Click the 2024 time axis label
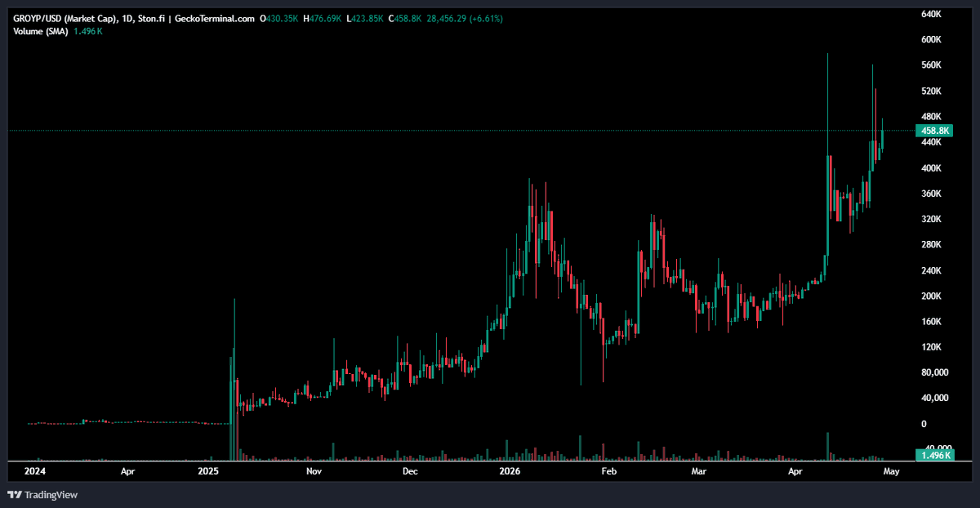The height and width of the screenshot is (508, 980). tap(34, 471)
